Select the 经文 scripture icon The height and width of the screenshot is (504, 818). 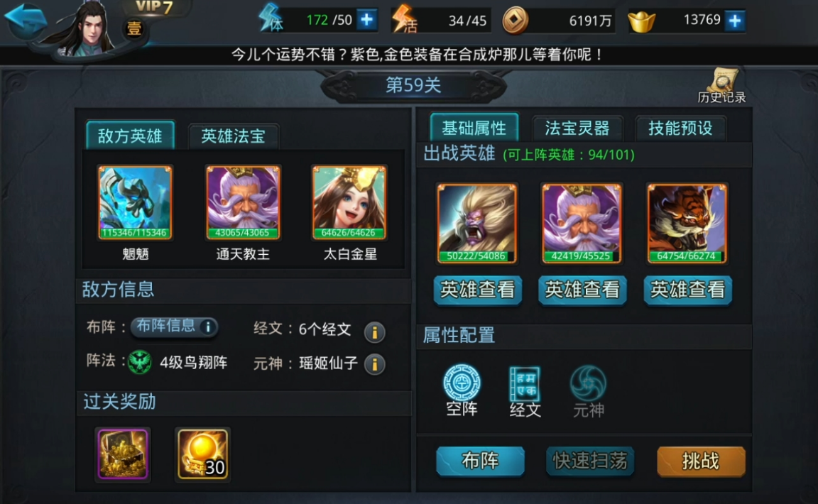click(525, 392)
